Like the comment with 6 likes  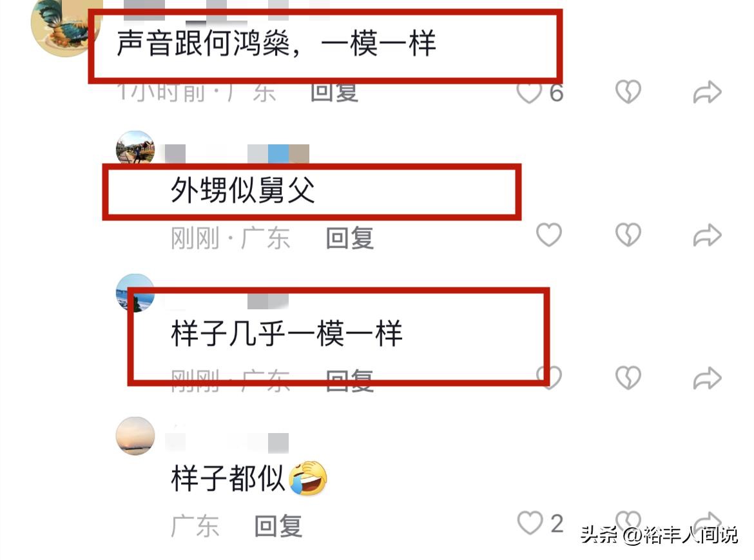click(x=530, y=92)
